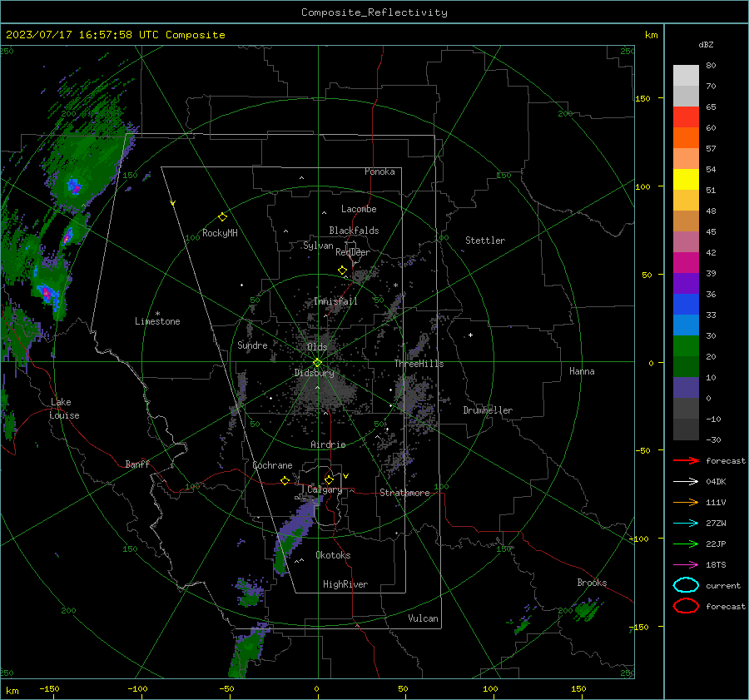Pick the cyan 27ZW arrow legend icon
Viewport: 749px width, 700px height.
click(686, 524)
